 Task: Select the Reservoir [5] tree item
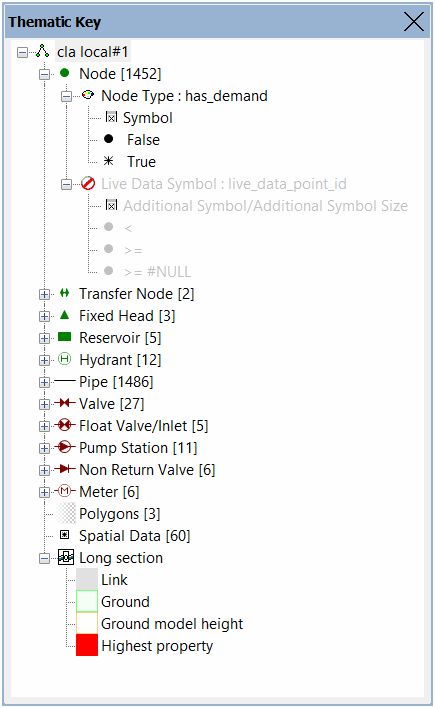(120, 338)
